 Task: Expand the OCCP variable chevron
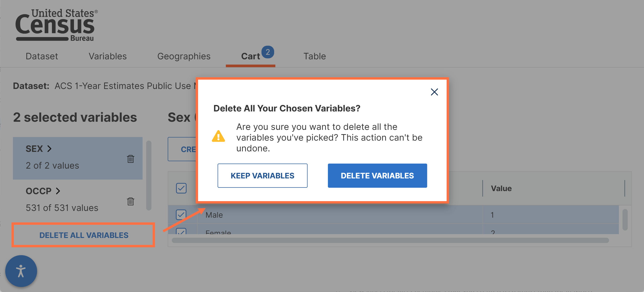pos(58,191)
